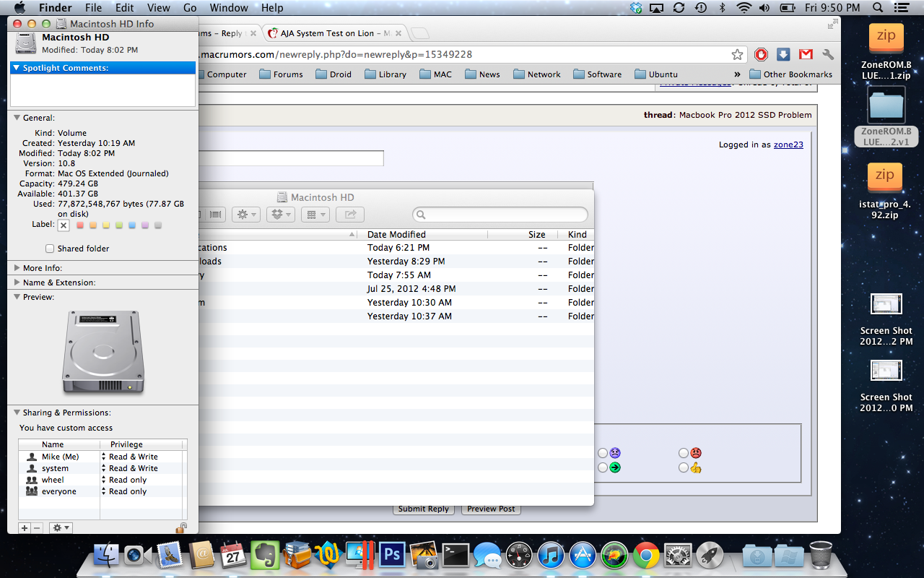This screenshot has width=924, height=578.
Task: Open the Ubuntu bookmarks folder
Action: click(656, 74)
